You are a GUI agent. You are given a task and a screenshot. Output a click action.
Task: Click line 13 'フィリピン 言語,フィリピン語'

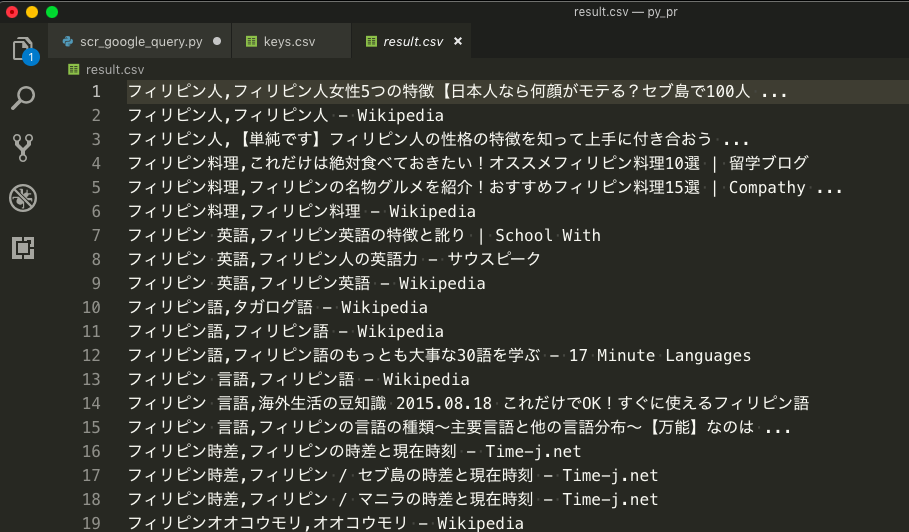[241, 380]
